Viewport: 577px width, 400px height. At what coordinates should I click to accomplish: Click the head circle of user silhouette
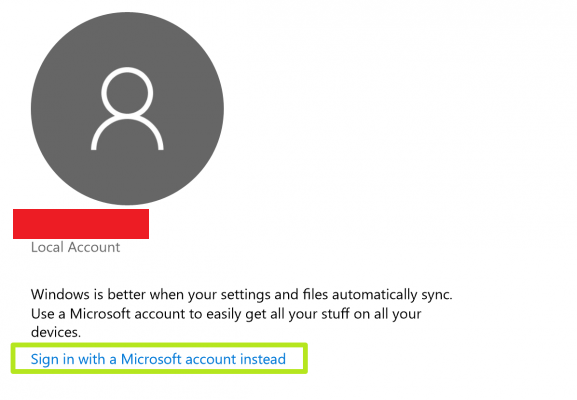[x=127, y=91]
